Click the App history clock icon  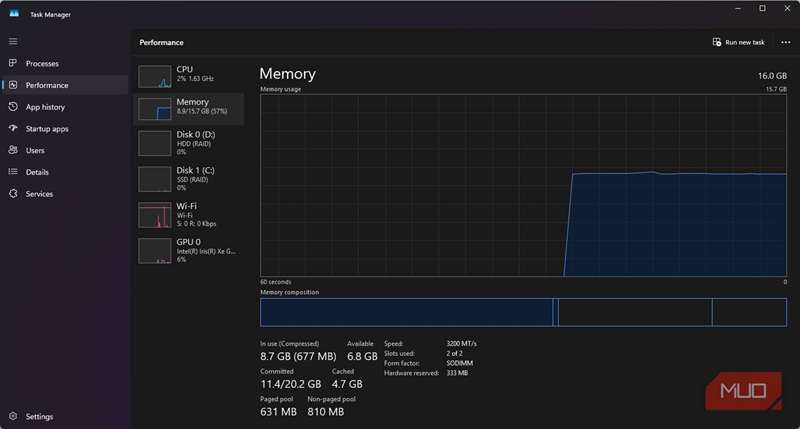[13, 107]
